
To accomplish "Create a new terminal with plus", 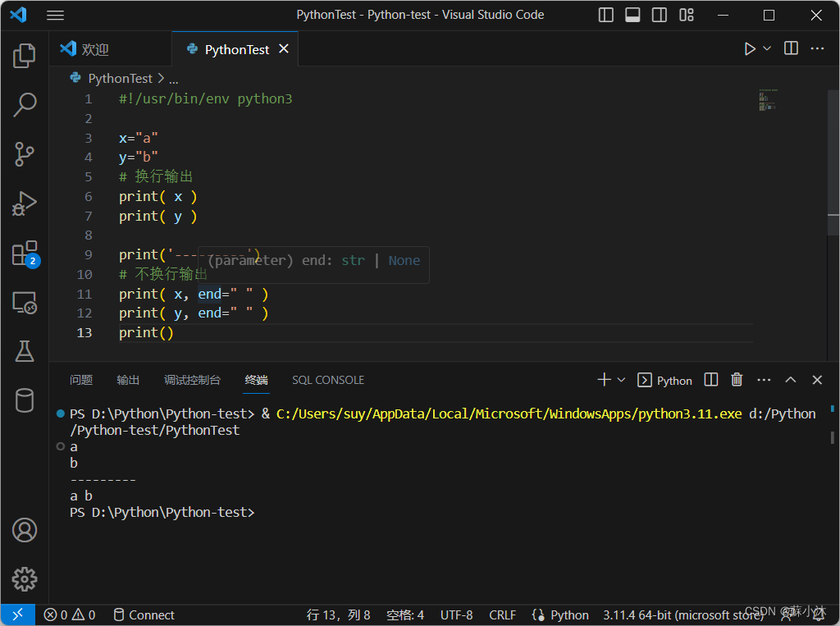I will (604, 380).
